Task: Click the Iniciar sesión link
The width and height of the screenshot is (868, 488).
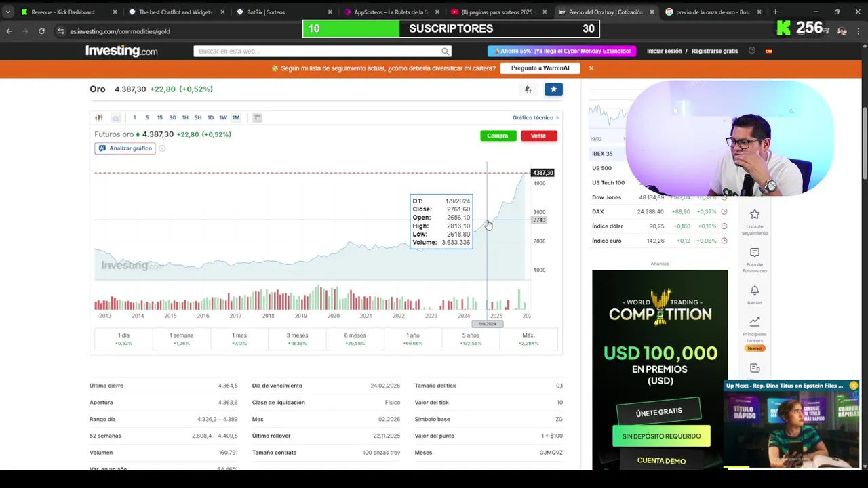Action: tap(665, 51)
